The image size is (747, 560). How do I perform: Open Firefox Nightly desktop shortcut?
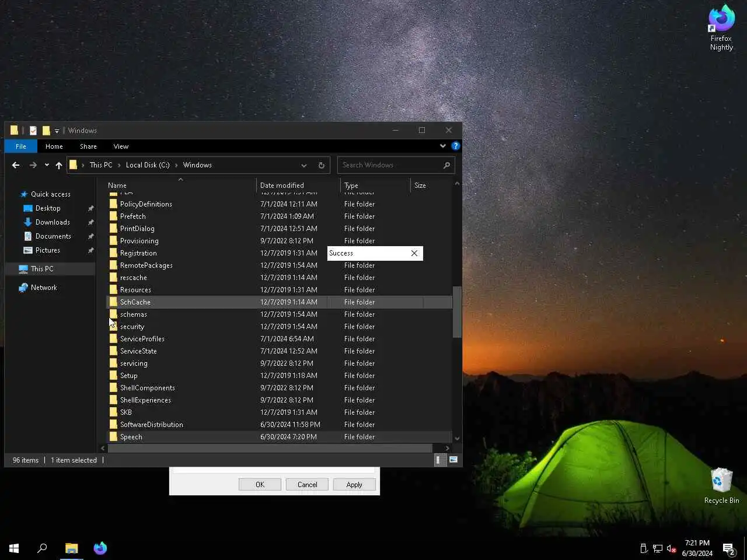tap(721, 28)
